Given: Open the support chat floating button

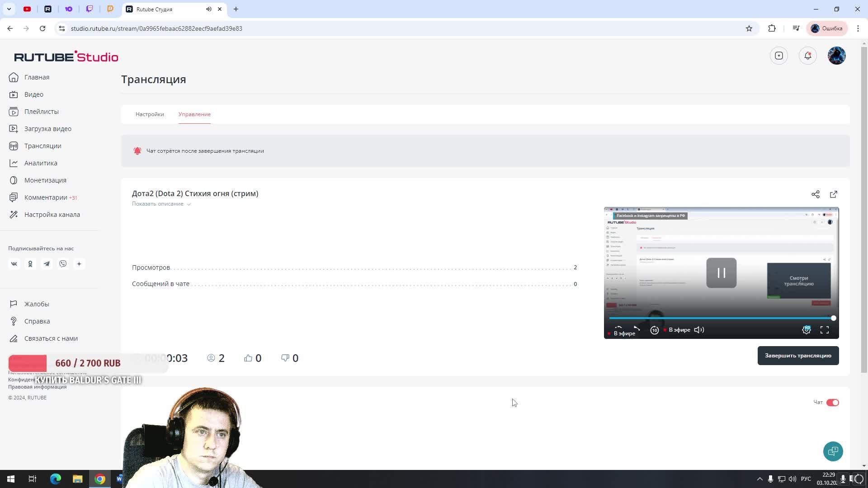Looking at the screenshot, I should pyautogui.click(x=833, y=451).
